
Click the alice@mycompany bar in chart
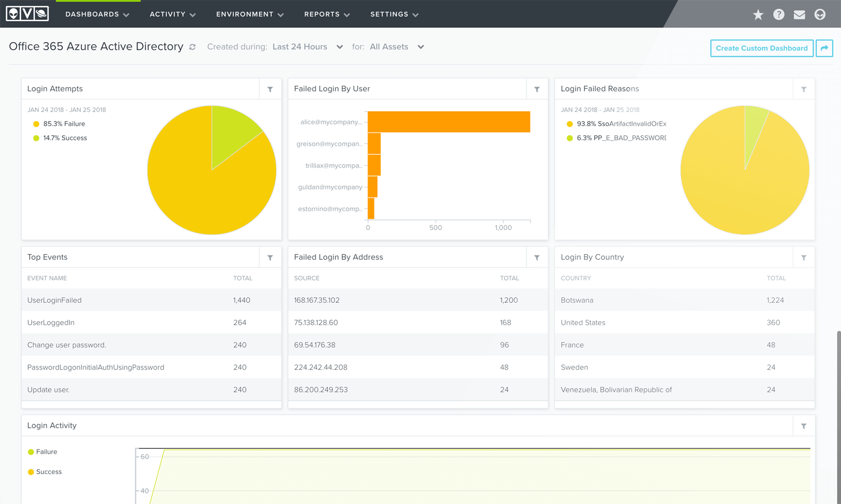point(449,122)
